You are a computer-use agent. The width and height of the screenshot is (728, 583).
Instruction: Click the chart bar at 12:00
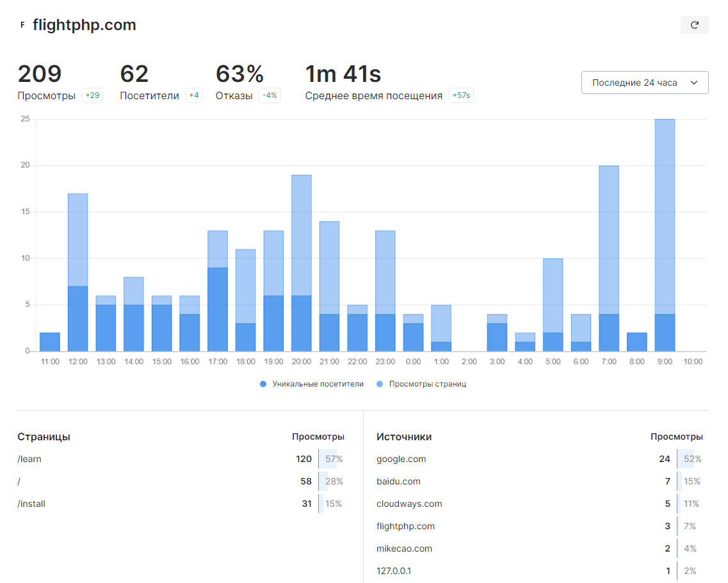(x=78, y=273)
